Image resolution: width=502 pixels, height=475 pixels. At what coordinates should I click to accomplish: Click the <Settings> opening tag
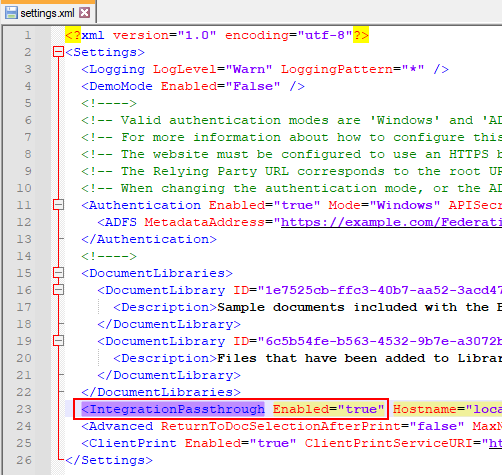click(105, 52)
